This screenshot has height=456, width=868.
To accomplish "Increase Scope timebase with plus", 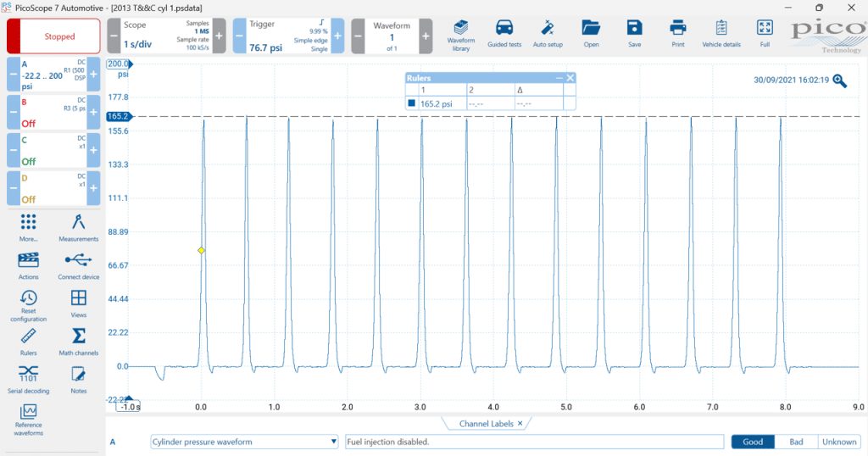I will coord(220,36).
